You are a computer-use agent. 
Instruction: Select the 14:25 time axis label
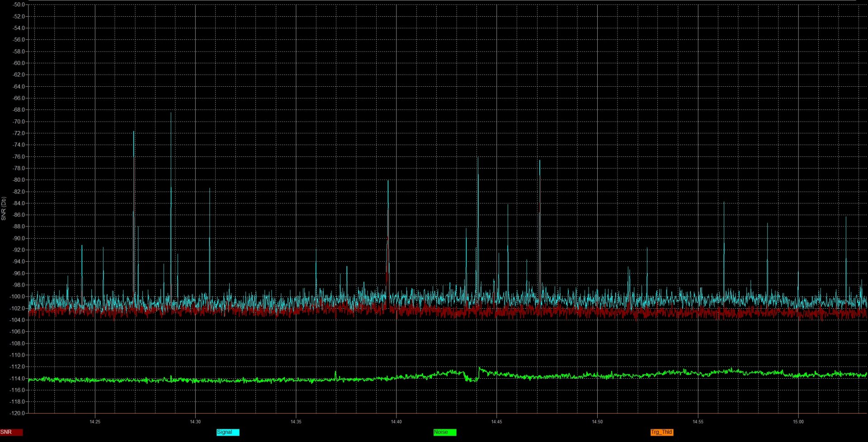click(x=95, y=422)
